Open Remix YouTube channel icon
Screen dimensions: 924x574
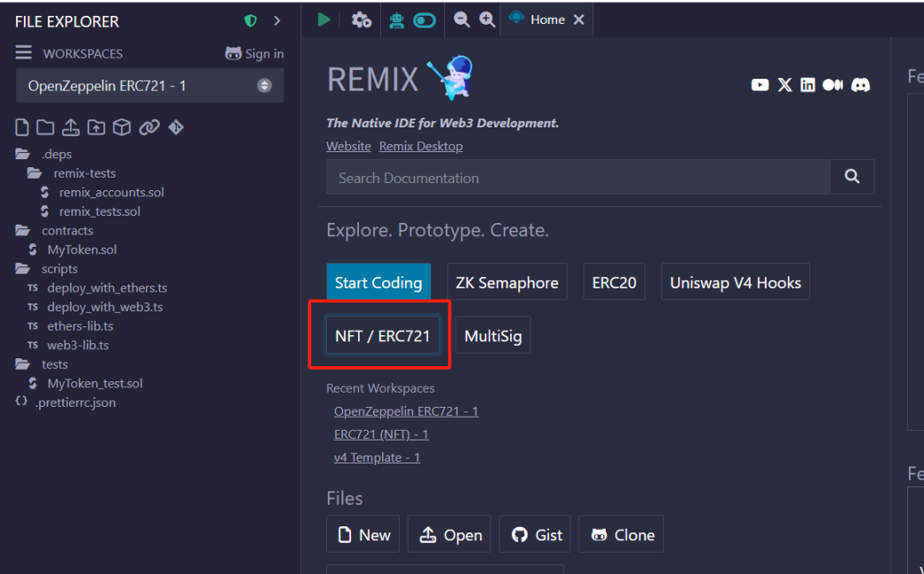click(760, 85)
